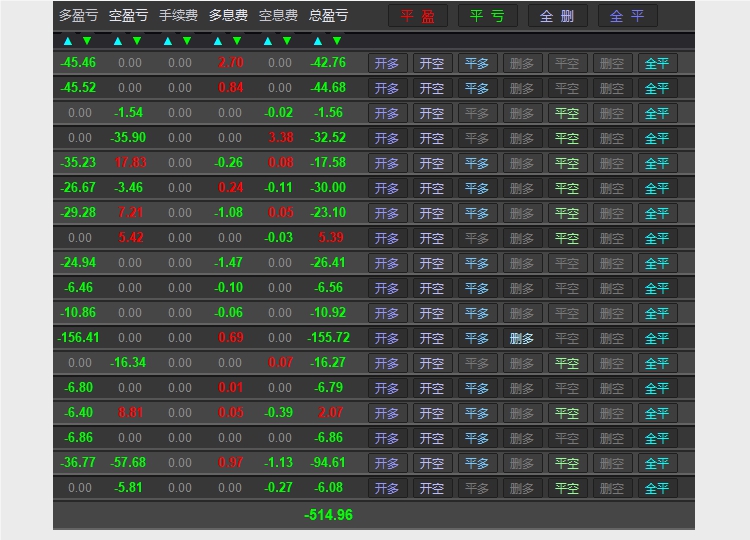Select the red 3.38 interest cell
Screen dimensions: 750x540
(281, 138)
